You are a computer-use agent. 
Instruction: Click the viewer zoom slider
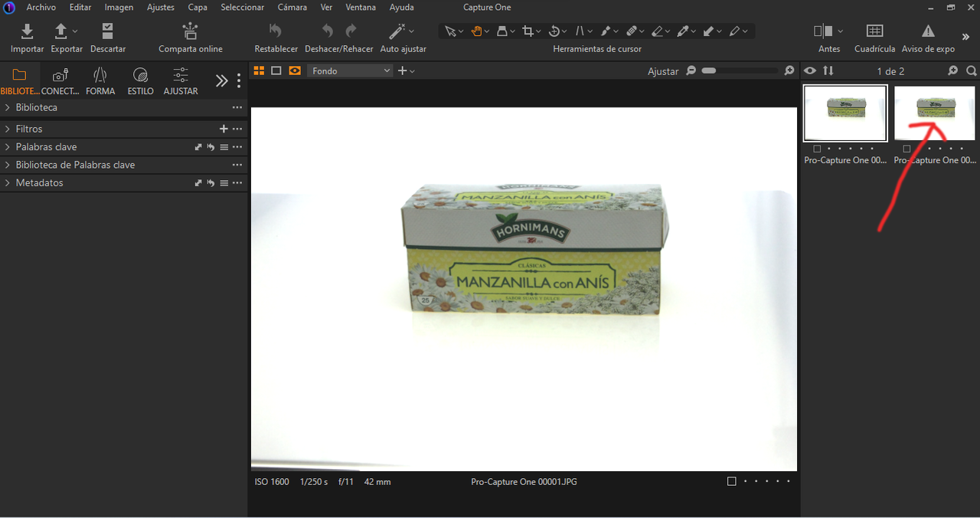(740, 70)
